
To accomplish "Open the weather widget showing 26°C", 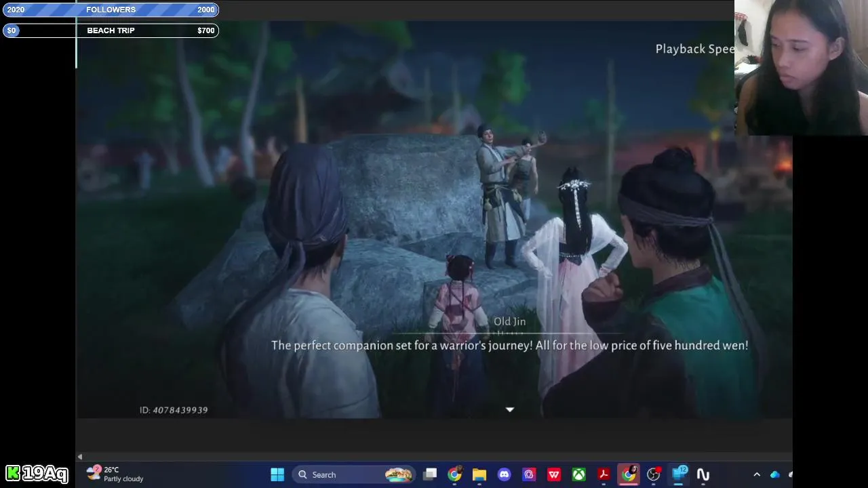I will pyautogui.click(x=115, y=474).
